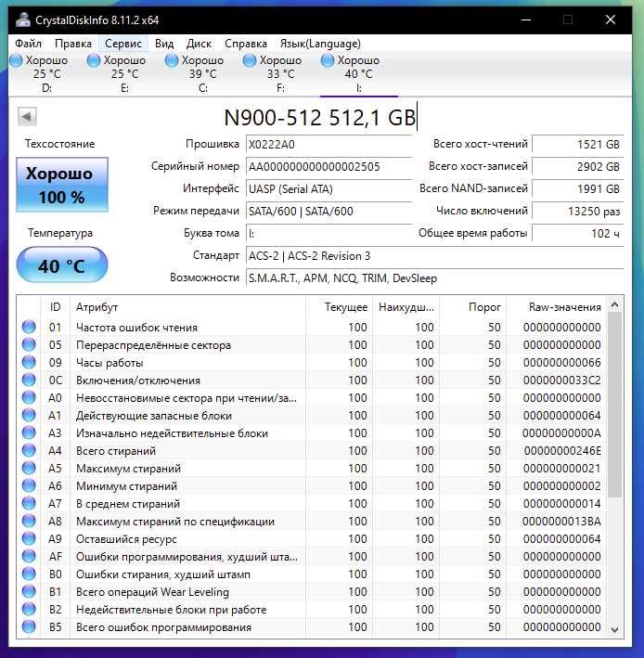Click total host reads value 1521 GB
This screenshot has width=644, height=658.
(x=578, y=145)
